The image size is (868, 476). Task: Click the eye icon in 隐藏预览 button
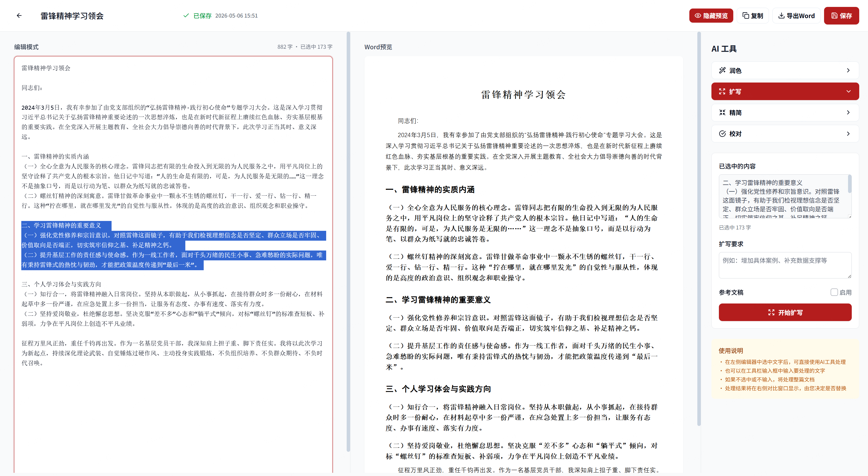pos(698,16)
